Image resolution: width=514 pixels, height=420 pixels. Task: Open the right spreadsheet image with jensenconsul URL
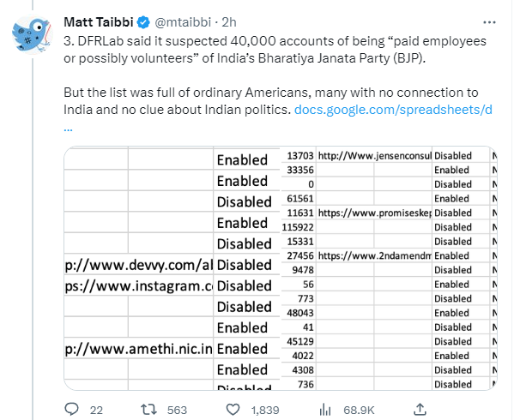coord(389,268)
